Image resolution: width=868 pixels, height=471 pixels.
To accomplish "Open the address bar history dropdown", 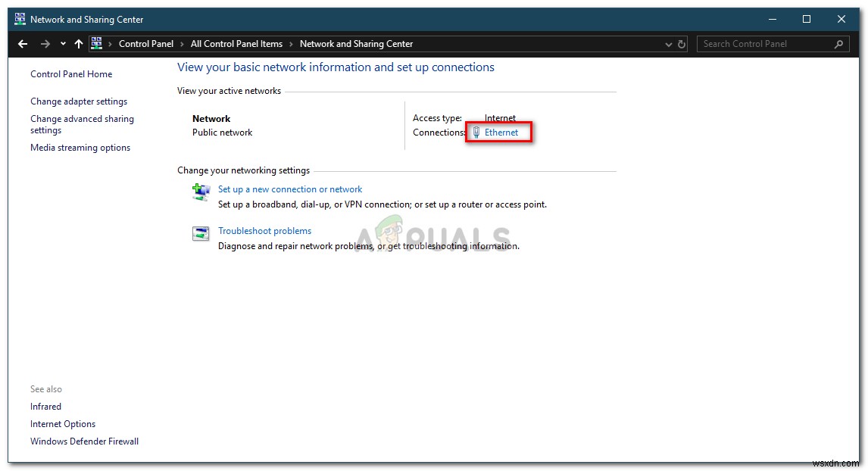I will pos(667,43).
